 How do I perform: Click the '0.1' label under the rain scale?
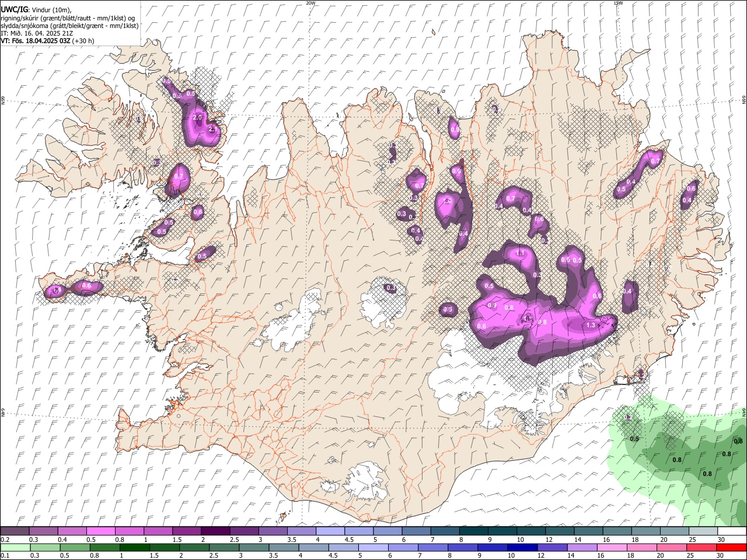coord(5,555)
